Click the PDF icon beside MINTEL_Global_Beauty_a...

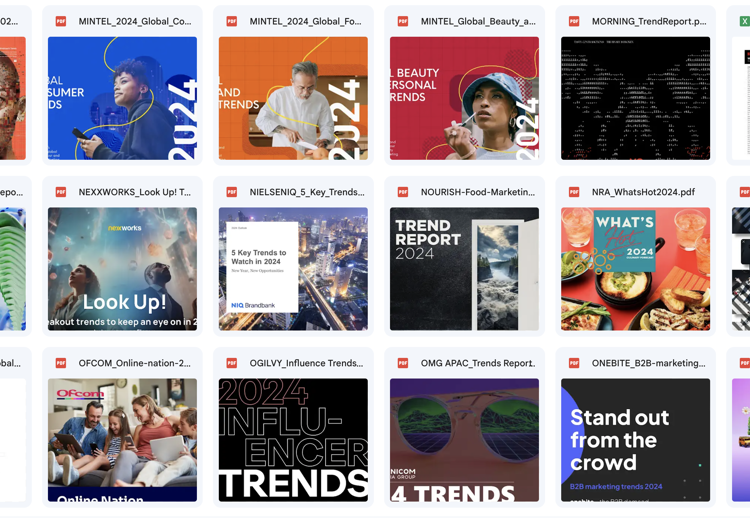[403, 21]
